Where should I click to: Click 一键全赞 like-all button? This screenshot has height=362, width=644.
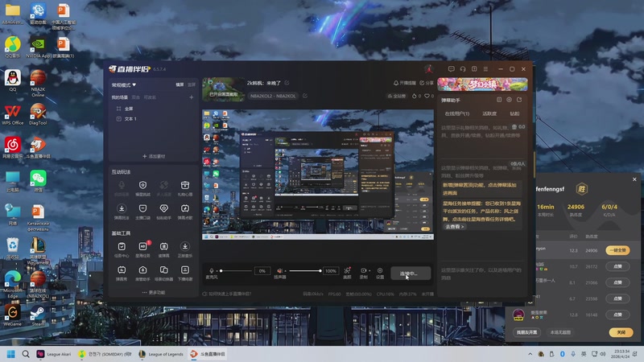617,250
